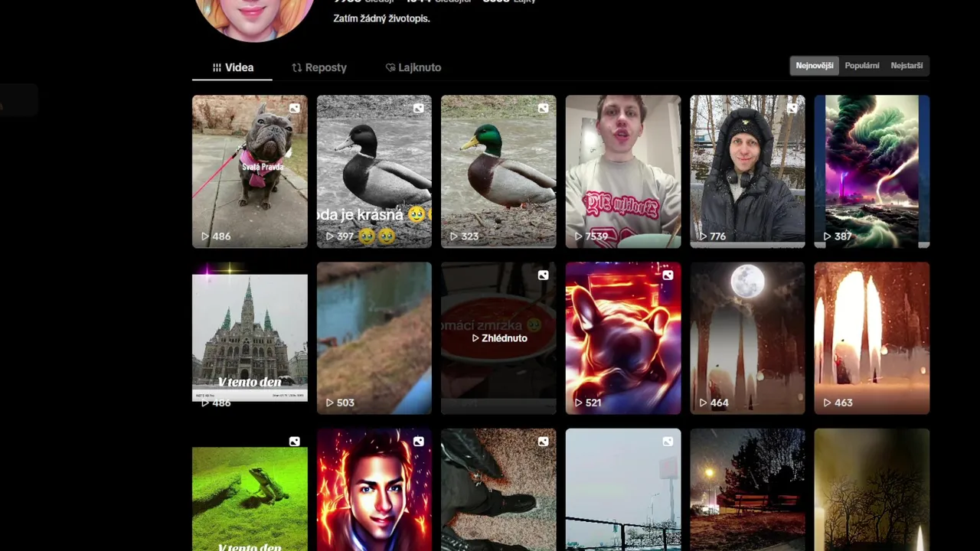Click play icon beside 463 views
This screenshot has width=980, height=551.
click(x=827, y=403)
